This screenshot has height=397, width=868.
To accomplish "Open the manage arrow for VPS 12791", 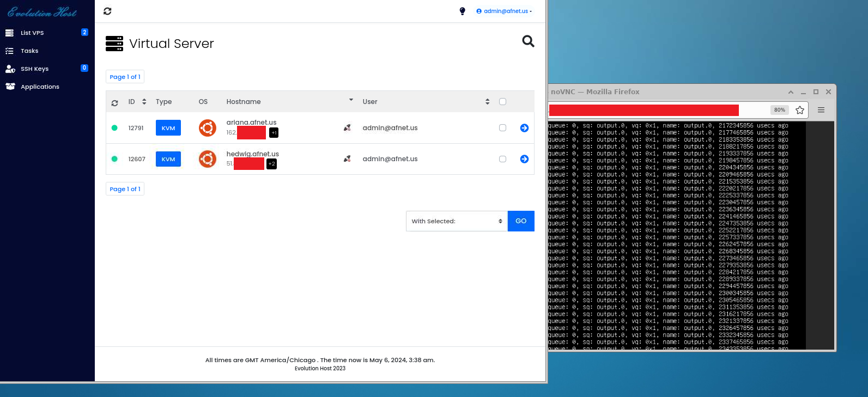I will [x=524, y=128].
